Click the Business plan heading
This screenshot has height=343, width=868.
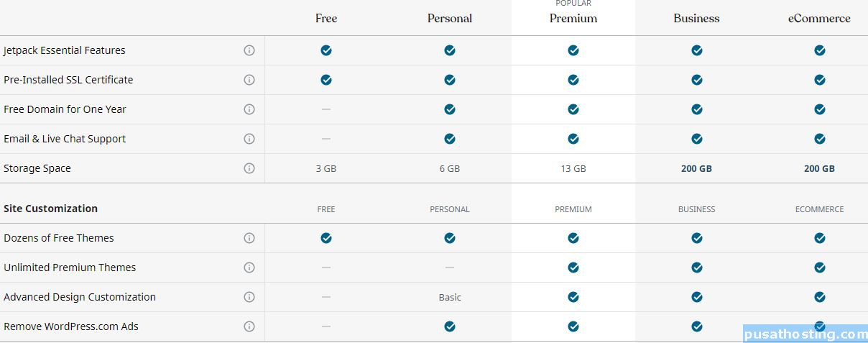[x=696, y=19]
